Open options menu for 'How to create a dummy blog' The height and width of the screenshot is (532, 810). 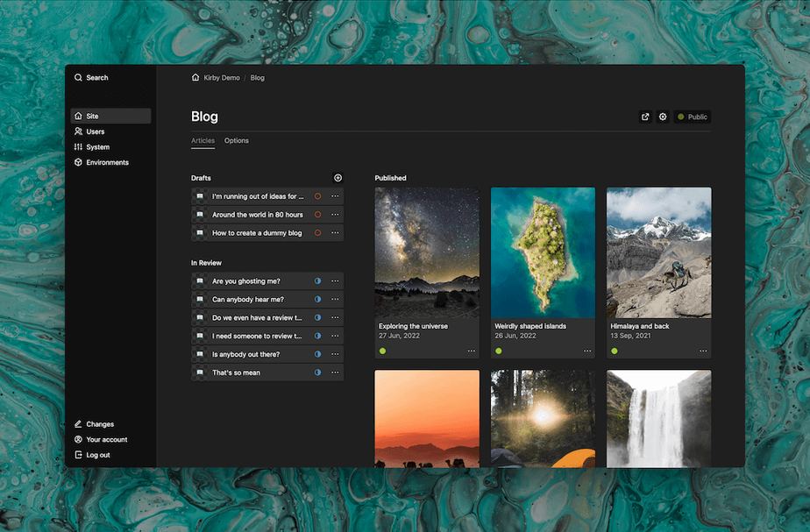coord(335,233)
